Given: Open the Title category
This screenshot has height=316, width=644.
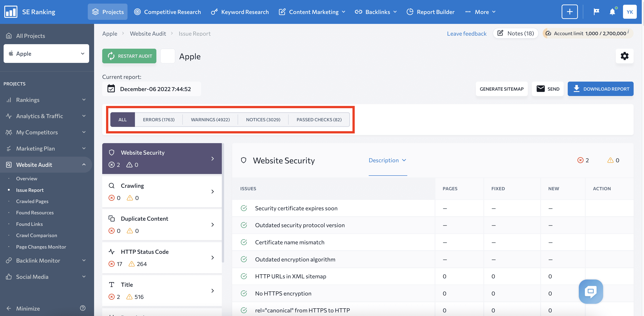Looking at the screenshot, I should tap(162, 291).
